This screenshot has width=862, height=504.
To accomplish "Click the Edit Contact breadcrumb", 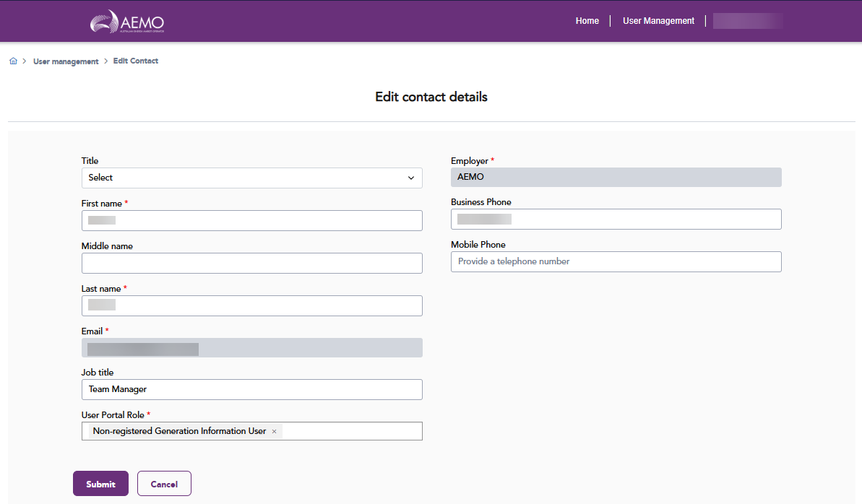I will coord(136,61).
